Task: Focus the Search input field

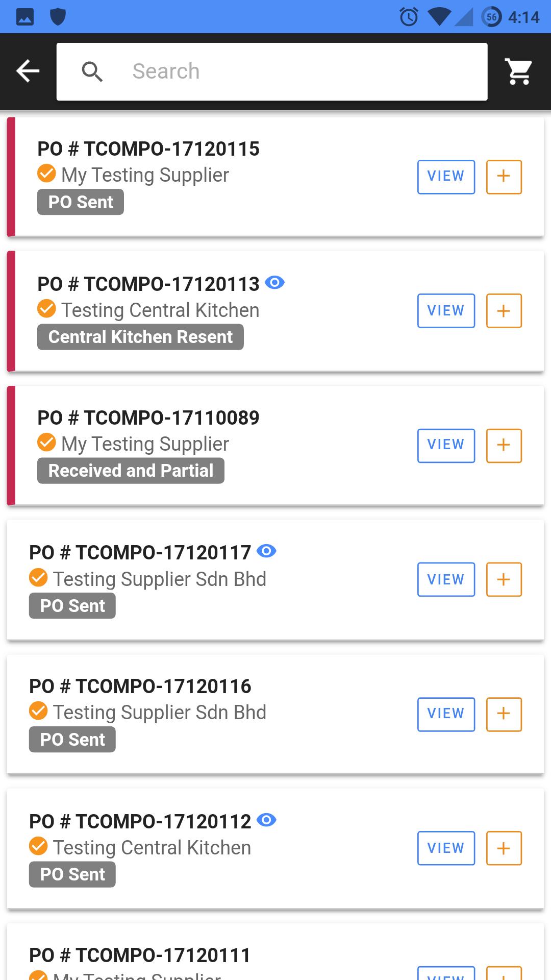Action: tap(272, 71)
